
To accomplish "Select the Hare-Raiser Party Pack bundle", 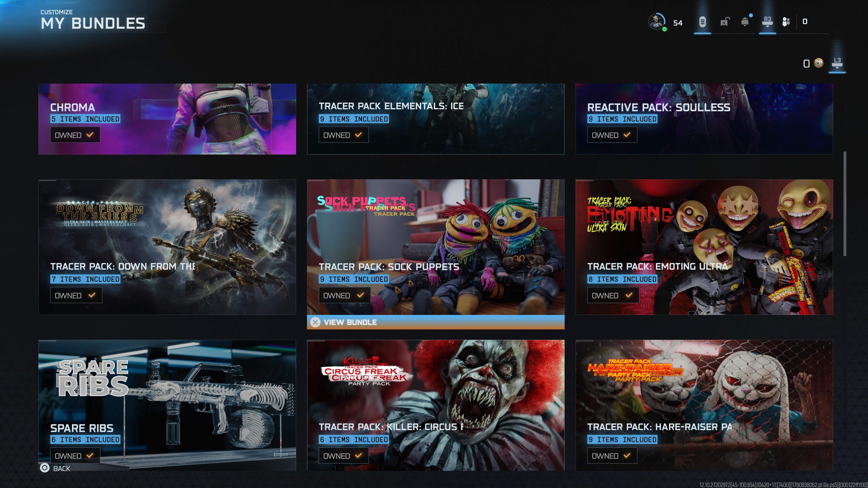I will [704, 405].
